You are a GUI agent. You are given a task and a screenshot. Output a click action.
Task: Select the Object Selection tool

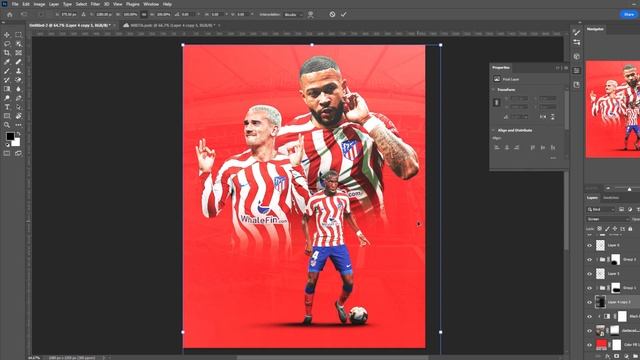(18, 44)
